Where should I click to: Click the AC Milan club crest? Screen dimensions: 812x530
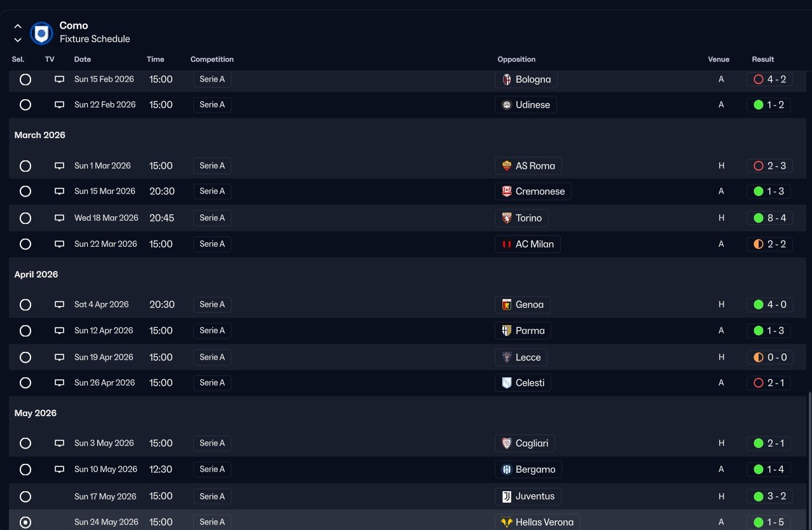click(x=507, y=244)
